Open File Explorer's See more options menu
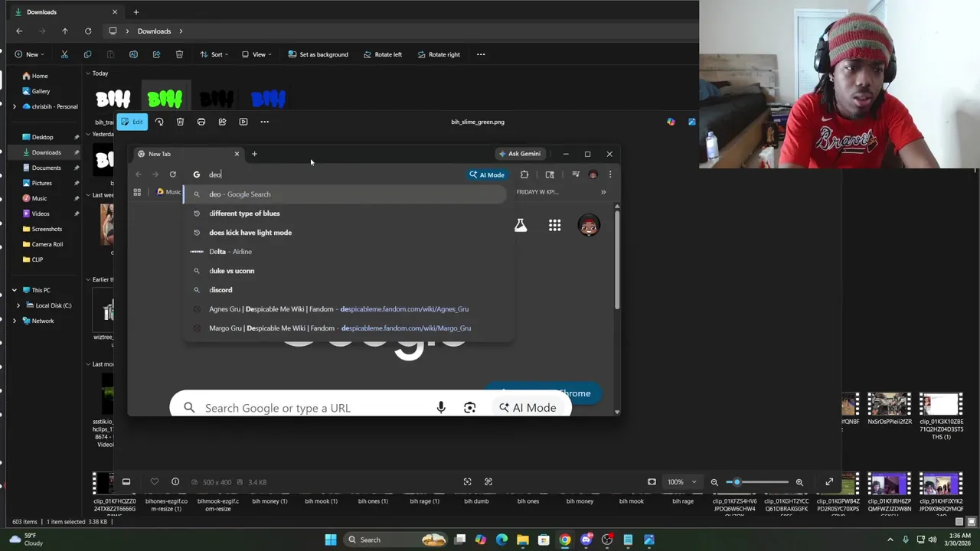 coord(481,54)
